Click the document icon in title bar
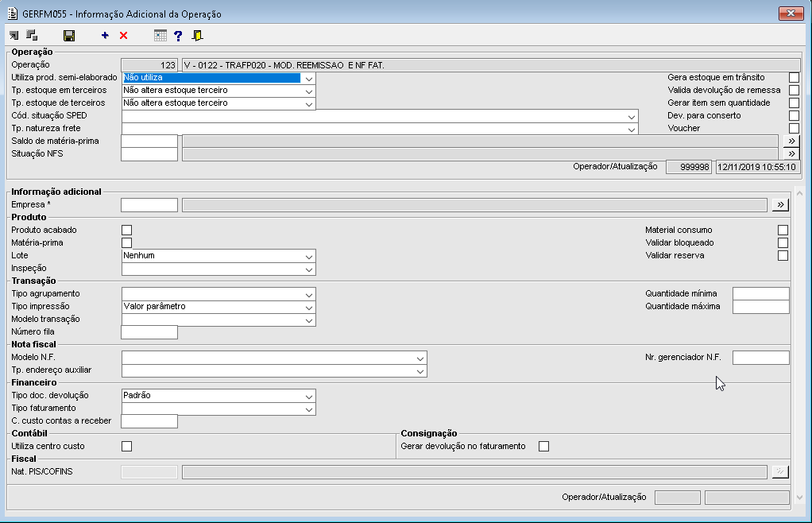The width and height of the screenshot is (812, 523). tap(13, 14)
